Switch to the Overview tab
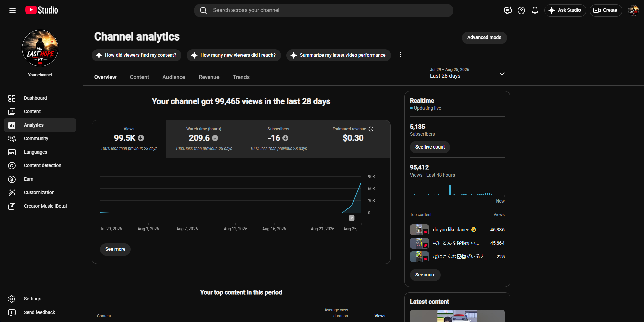This screenshot has height=322, width=644. [x=105, y=77]
